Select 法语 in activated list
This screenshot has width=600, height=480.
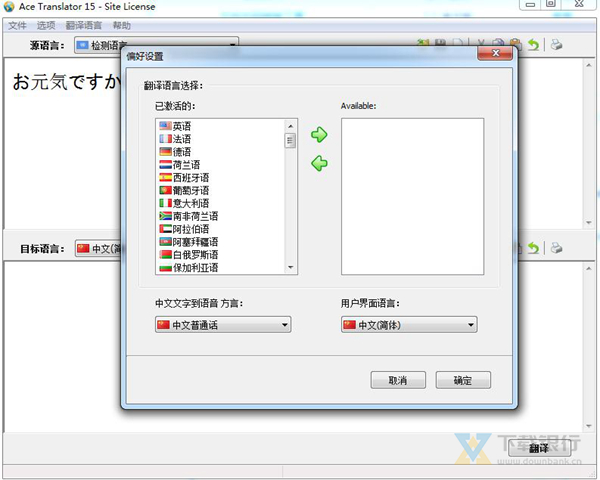pos(221,139)
